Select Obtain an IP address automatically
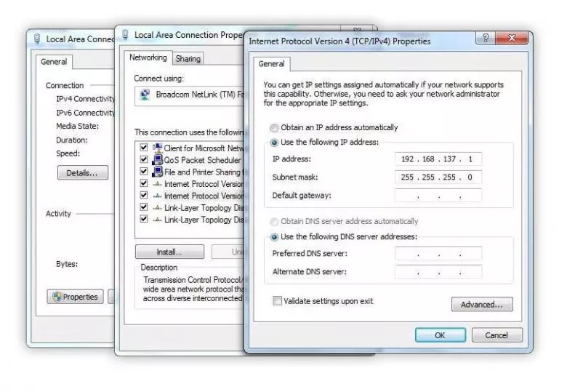Screen dimensions: 567x392 [275, 128]
